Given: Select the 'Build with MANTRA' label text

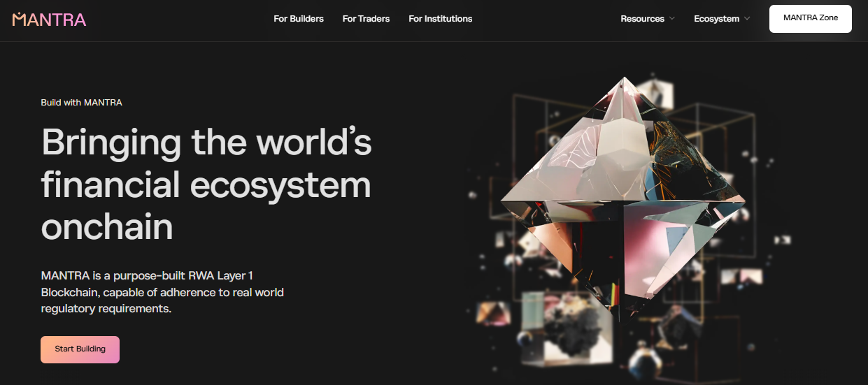Looking at the screenshot, I should tap(82, 103).
